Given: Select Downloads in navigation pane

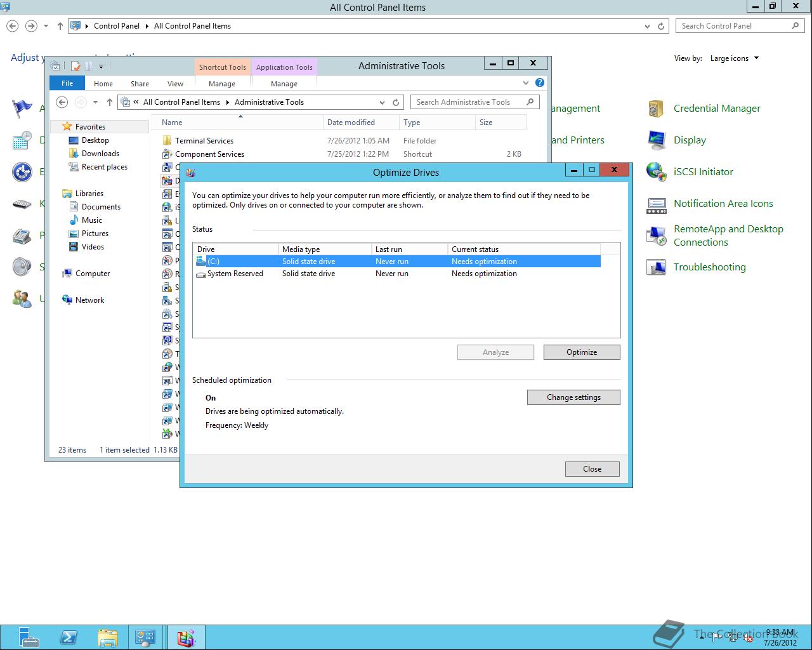Looking at the screenshot, I should 100,154.
